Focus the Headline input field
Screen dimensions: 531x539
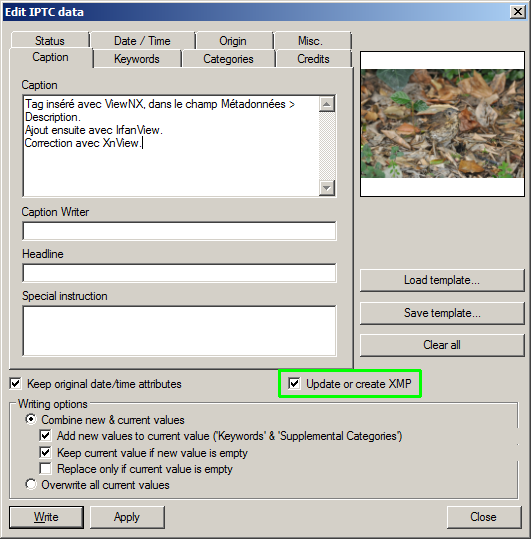pos(179,273)
